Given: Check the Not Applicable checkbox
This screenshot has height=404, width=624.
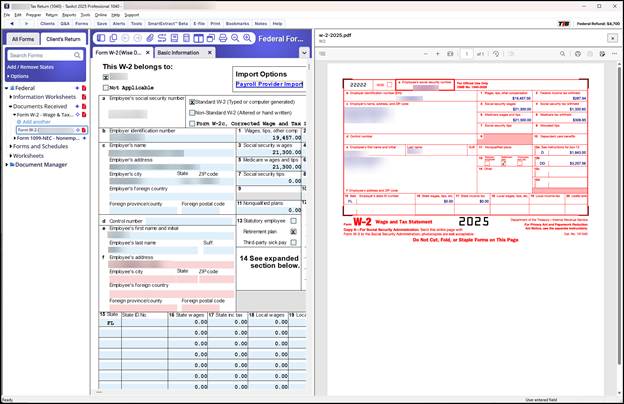Looking at the screenshot, I should pos(105,88).
